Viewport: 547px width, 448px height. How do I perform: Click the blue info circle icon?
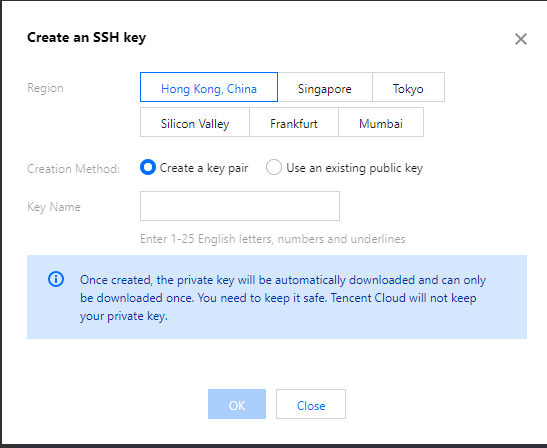pos(56,279)
